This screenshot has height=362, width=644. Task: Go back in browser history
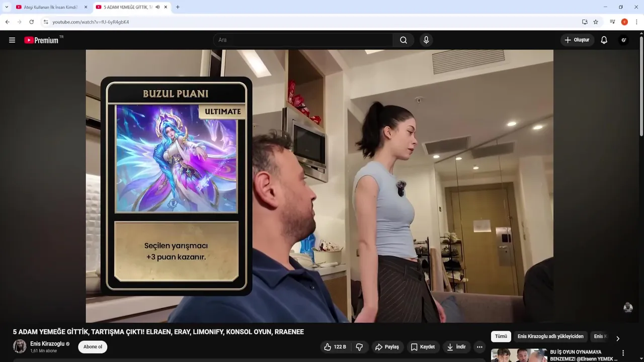(8, 22)
